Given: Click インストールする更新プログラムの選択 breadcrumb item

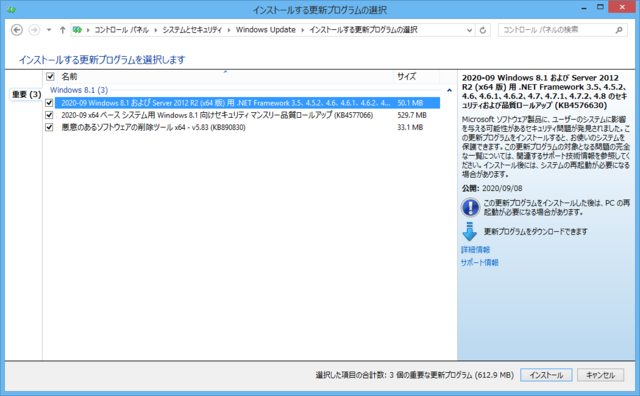Looking at the screenshot, I should pos(363,30).
